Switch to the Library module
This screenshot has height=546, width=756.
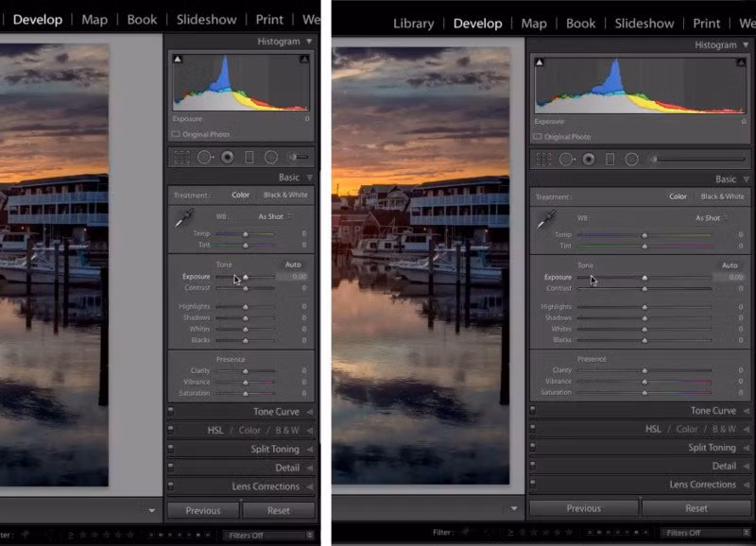pos(413,23)
